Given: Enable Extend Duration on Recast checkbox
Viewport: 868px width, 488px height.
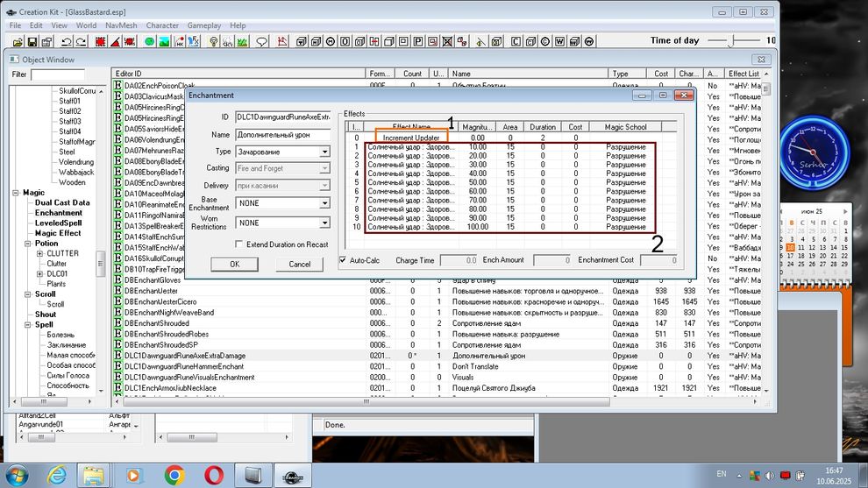Looking at the screenshot, I should coord(239,244).
